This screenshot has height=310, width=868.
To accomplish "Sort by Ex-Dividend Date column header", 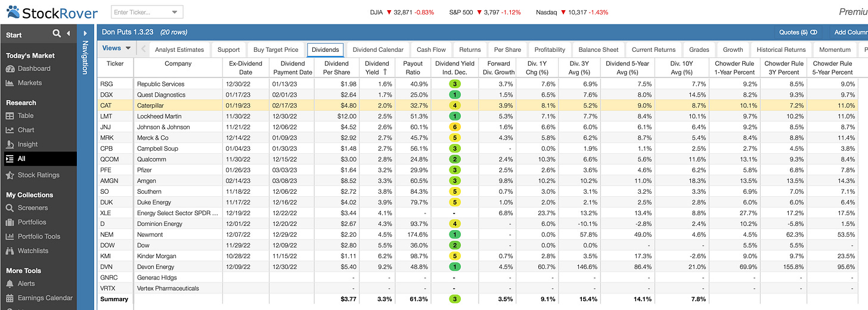I will tap(246, 67).
